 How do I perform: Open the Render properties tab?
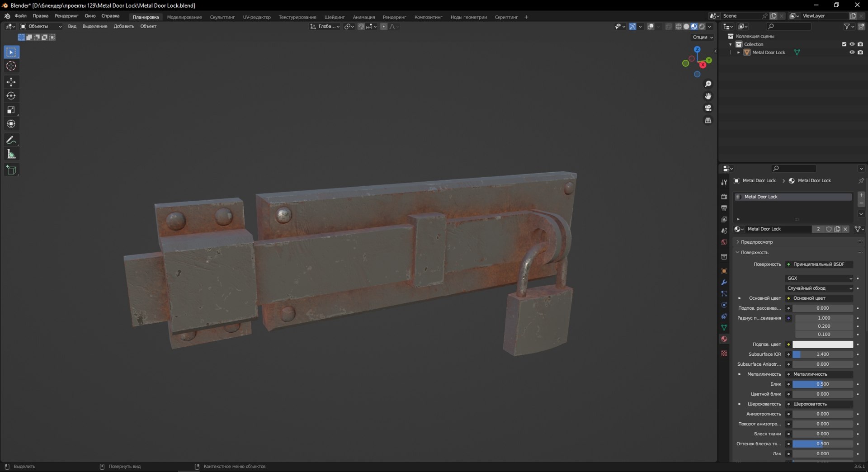pyautogui.click(x=724, y=197)
